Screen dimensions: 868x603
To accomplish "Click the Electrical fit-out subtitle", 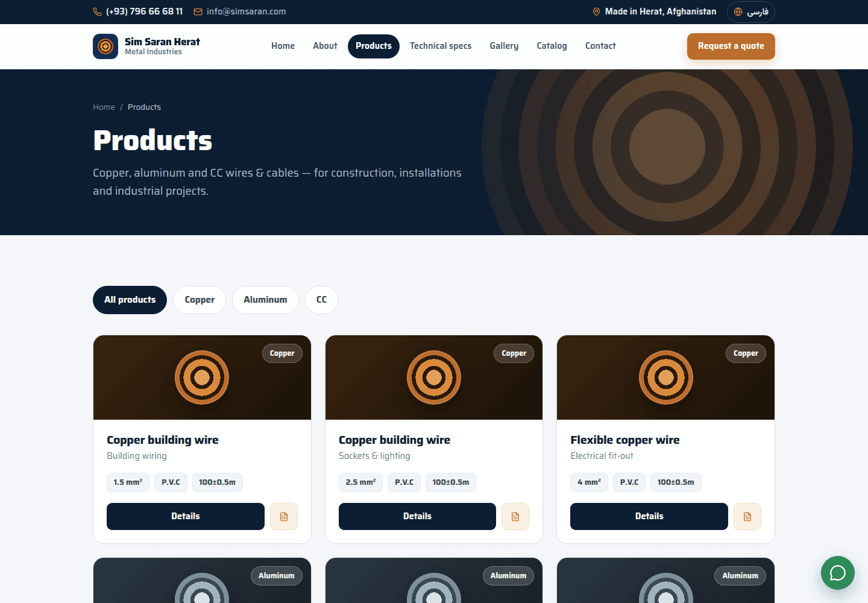I will click(x=602, y=456).
